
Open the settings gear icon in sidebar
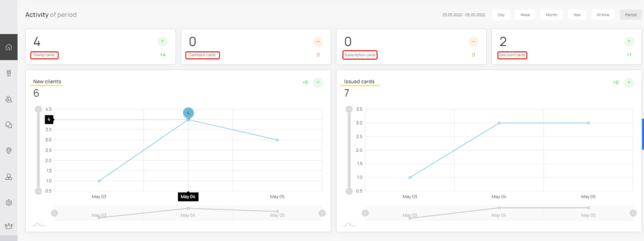click(x=9, y=203)
